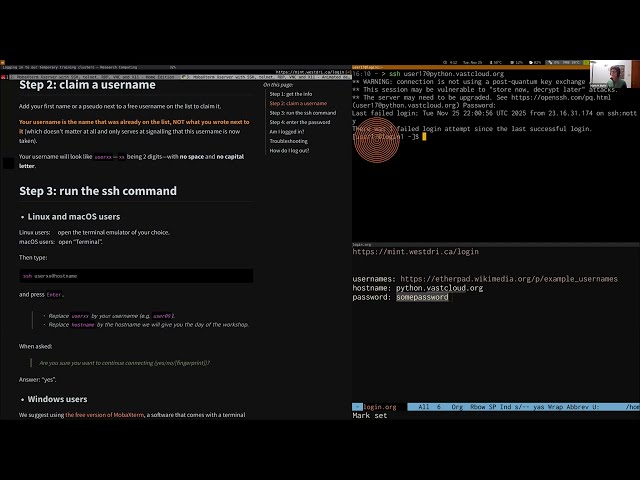The height and width of the screenshot is (480, 640).
Task: Click the 'ssh user17@python.vastcloud.org' command line
Action: click(x=446, y=74)
